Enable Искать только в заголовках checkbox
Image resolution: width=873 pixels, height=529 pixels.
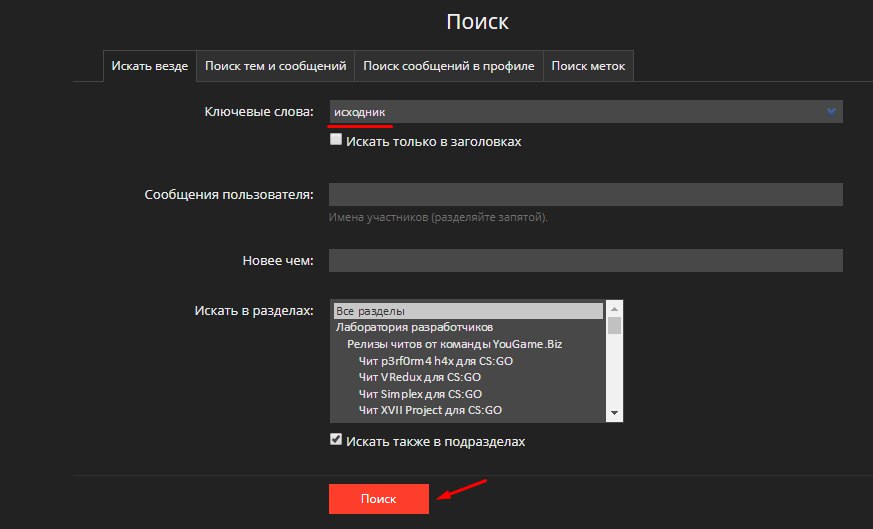coord(336,141)
